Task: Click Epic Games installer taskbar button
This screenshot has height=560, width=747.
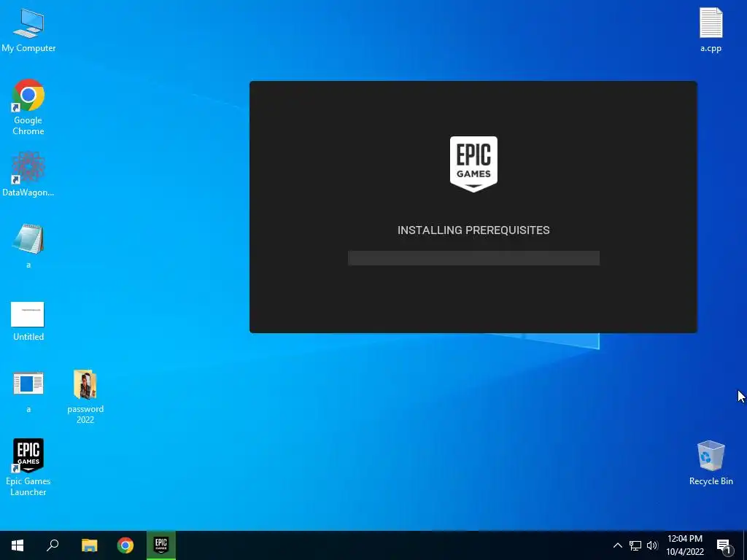Action: click(x=161, y=545)
